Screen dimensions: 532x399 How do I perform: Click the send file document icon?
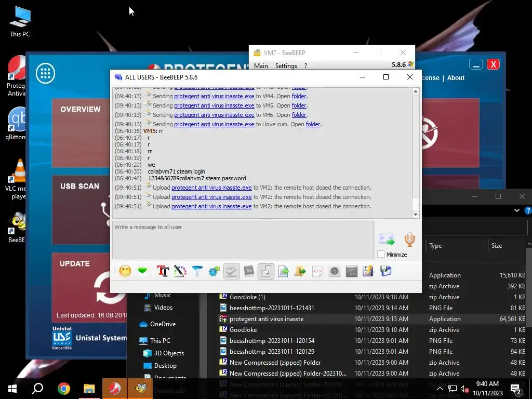coord(283,271)
